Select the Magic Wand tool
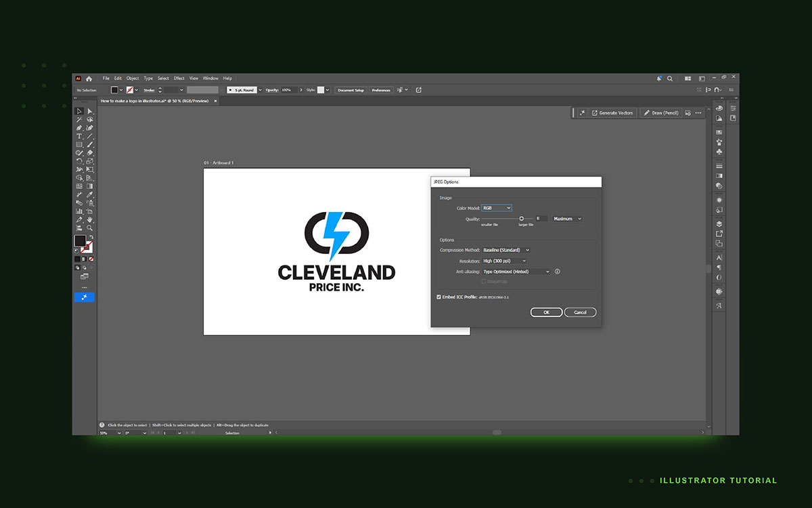The height and width of the screenshot is (508, 812). (x=79, y=120)
